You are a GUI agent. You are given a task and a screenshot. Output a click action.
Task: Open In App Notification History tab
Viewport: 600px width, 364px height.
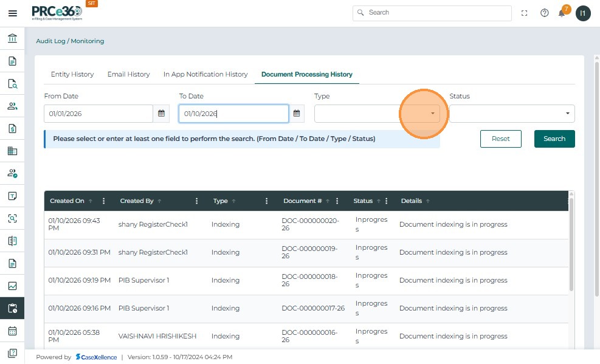[x=205, y=74]
